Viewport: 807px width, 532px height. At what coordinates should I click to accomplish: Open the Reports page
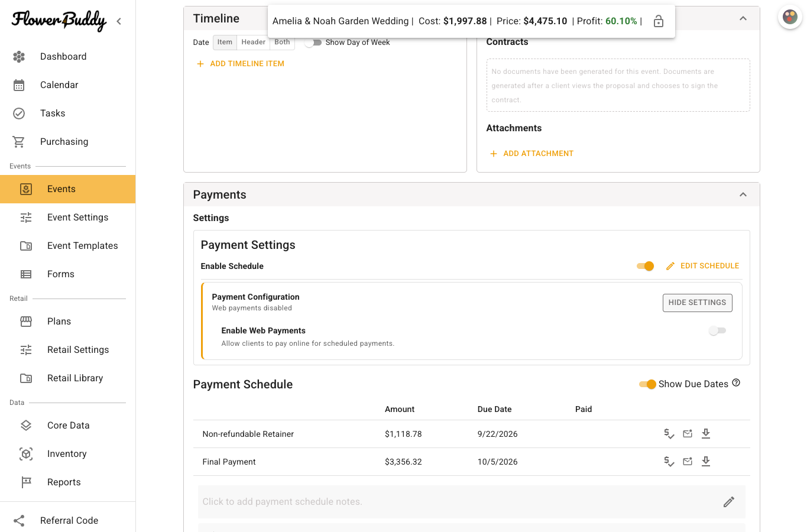[68, 482]
